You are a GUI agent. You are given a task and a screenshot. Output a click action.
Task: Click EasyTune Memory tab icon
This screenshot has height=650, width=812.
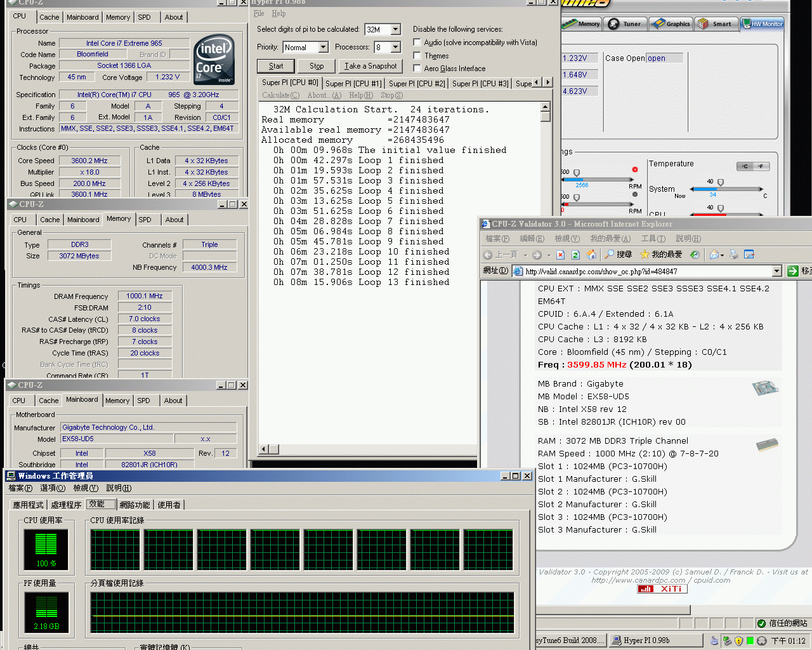(x=581, y=24)
